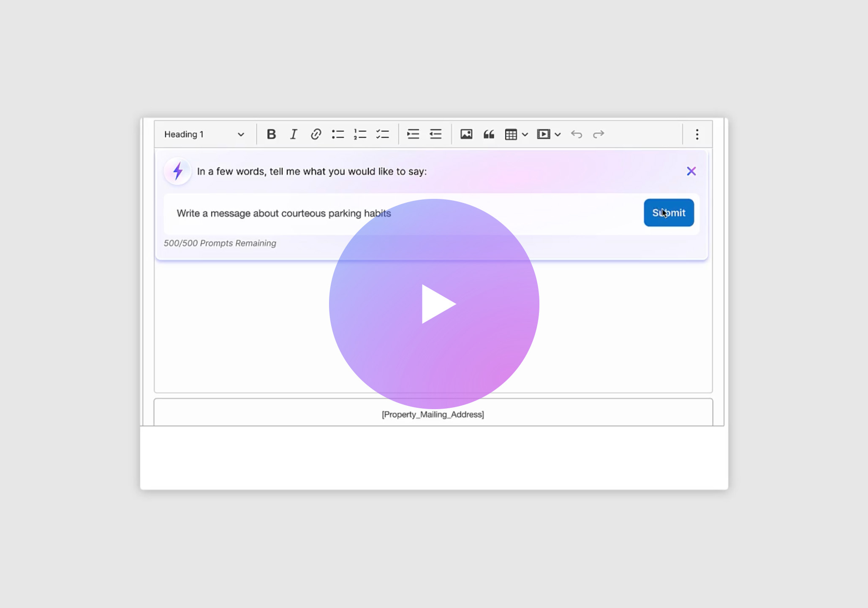Insert an image
The width and height of the screenshot is (868, 608).
click(x=466, y=134)
